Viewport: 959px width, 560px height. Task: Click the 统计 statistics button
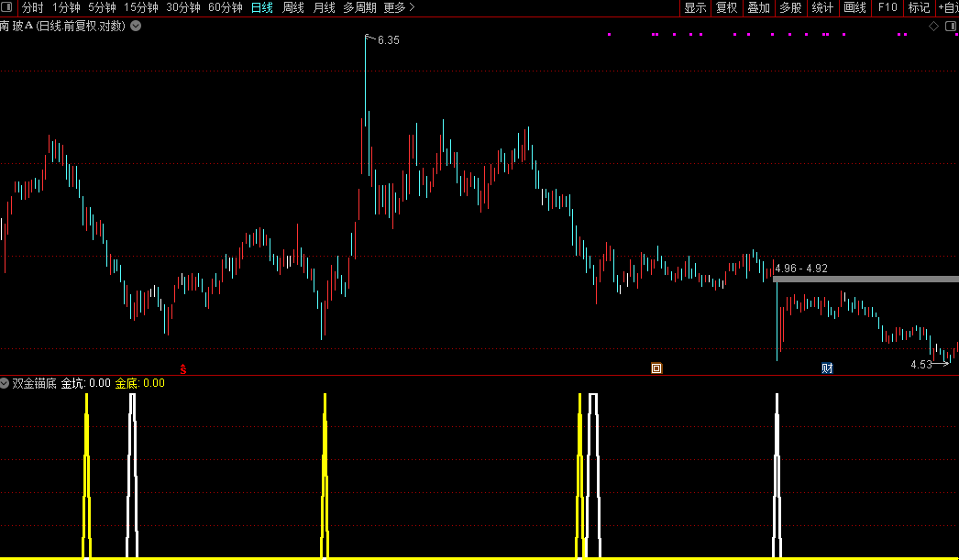[x=822, y=7]
